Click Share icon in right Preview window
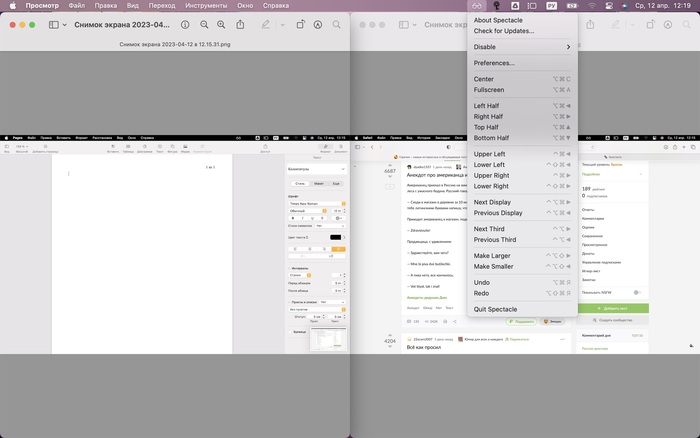Viewport: 700px width, 438px height. pyautogui.click(x=590, y=25)
